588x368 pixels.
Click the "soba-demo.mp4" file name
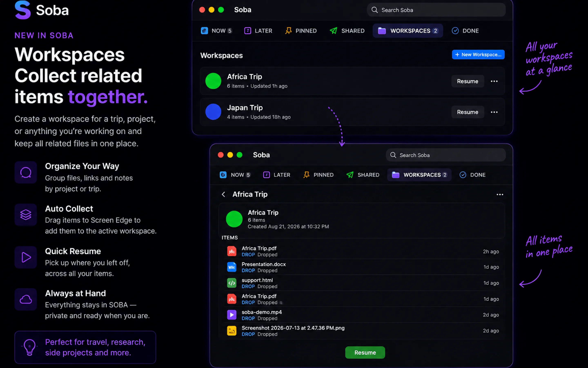tap(262, 312)
